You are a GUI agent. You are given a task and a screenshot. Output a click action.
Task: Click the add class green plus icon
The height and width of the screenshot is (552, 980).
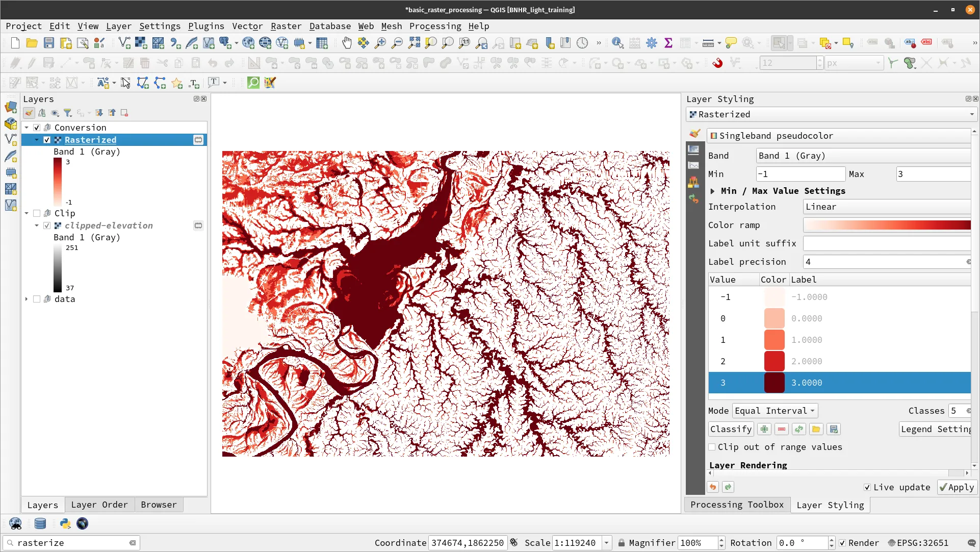[x=764, y=429]
